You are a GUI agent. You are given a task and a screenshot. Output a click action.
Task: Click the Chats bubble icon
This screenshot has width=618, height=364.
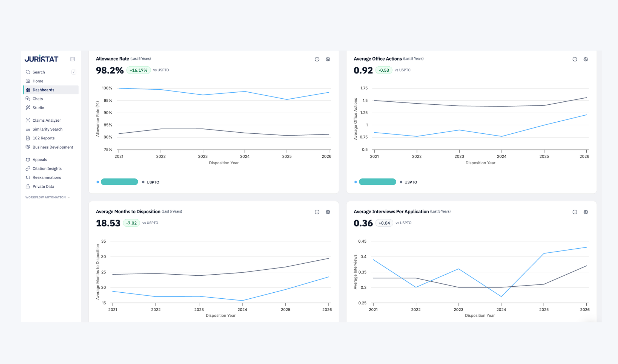pos(28,99)
